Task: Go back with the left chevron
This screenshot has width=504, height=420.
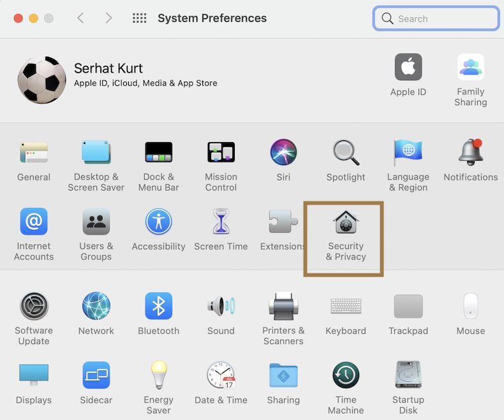Action: pyautogui.click(x=80, y=18)
